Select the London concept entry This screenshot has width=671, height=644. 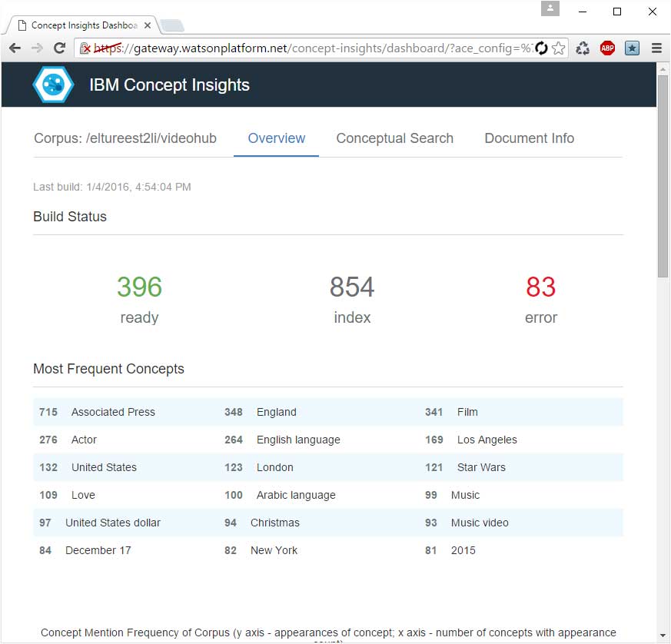[258, 467]
